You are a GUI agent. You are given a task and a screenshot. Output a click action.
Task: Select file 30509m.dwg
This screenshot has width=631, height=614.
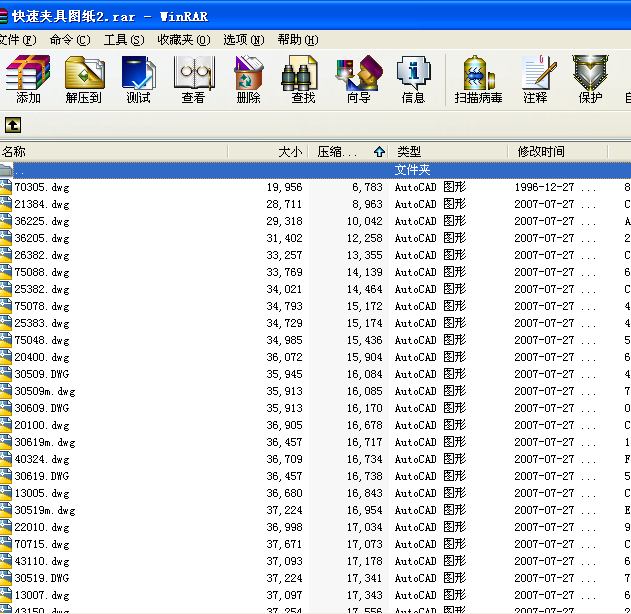pos(45,391)
